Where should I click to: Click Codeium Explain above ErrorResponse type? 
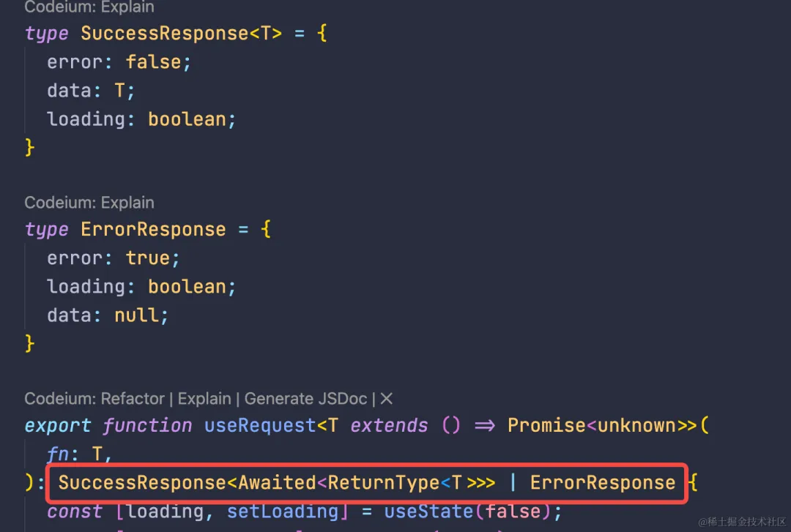[x=89, y=203]
